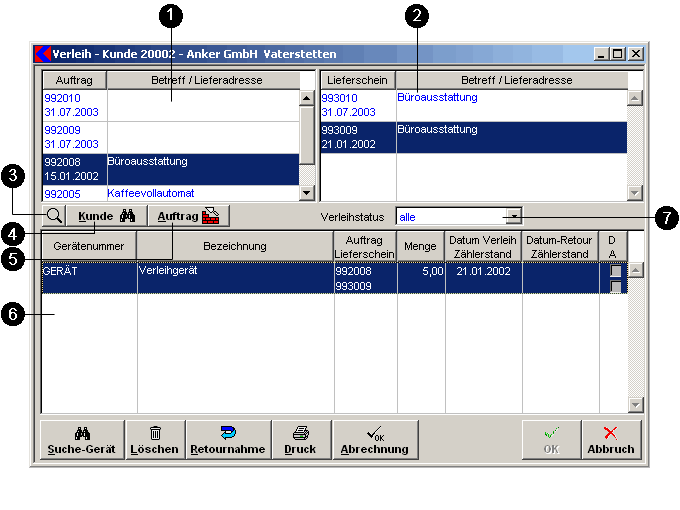The height and width of the screenshot is (510, 680).
Task: Toggle the upper D checkbox in device row
Action: point(616,271)
